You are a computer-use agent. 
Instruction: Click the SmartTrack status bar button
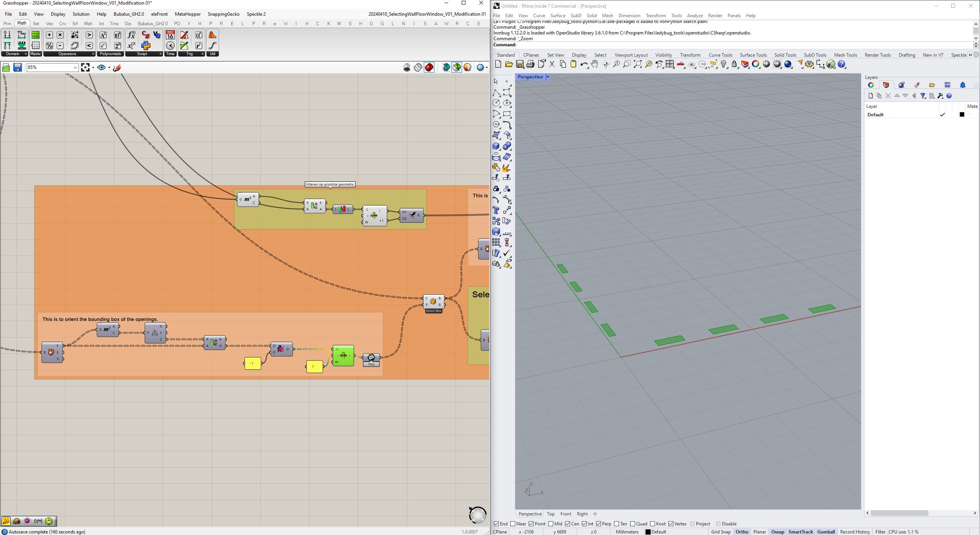[800, 532]
